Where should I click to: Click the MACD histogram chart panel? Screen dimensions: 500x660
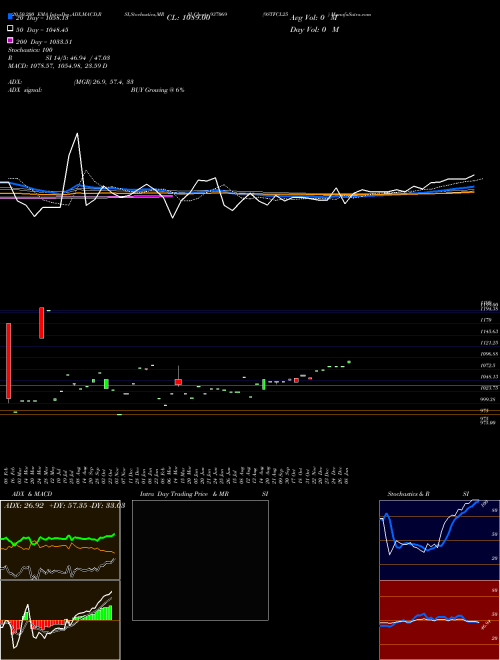tap(60, 620)
